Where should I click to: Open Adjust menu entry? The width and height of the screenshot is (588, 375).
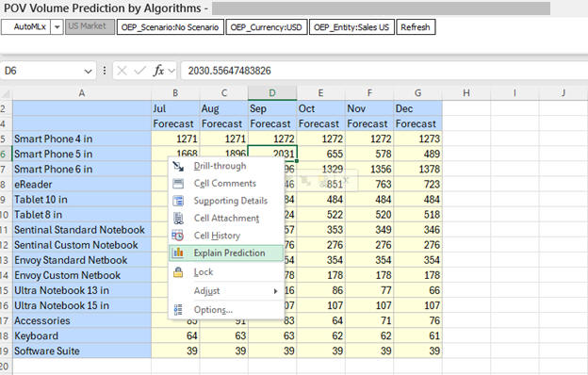point(226,291)
